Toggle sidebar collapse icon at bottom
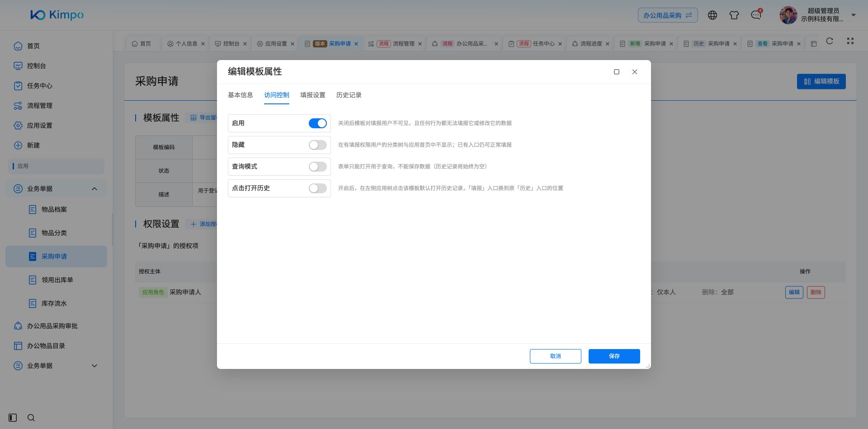The width and height of the screenshot is (868, 429). (x=13, y=418)
